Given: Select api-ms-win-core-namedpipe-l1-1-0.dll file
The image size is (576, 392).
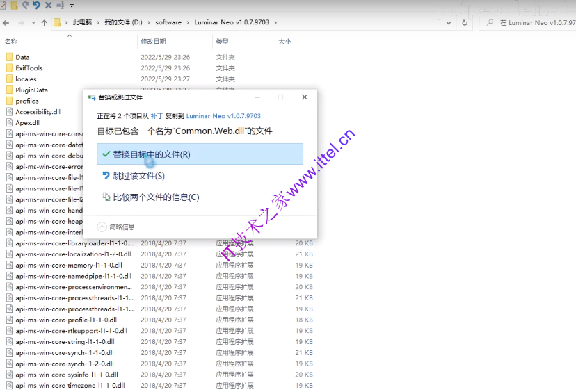Looking at the screenshot, I should point(74,276).
